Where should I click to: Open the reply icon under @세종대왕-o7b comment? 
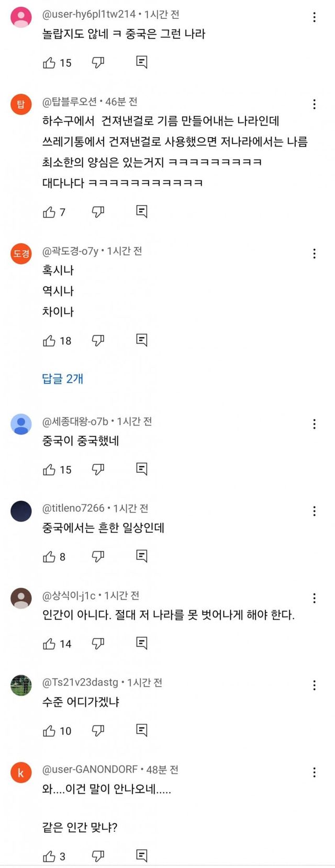pyautogui.click(x=141, y=469)
